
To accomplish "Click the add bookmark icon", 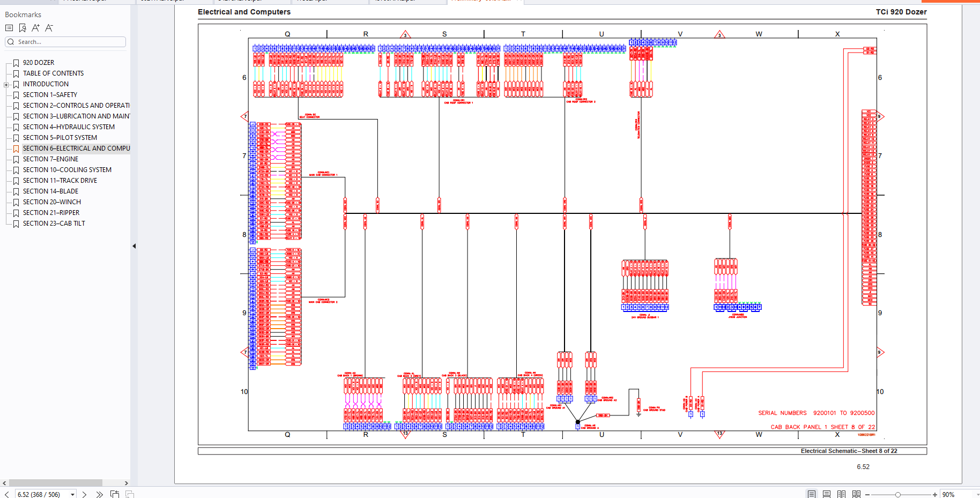I will click(23, 28).
